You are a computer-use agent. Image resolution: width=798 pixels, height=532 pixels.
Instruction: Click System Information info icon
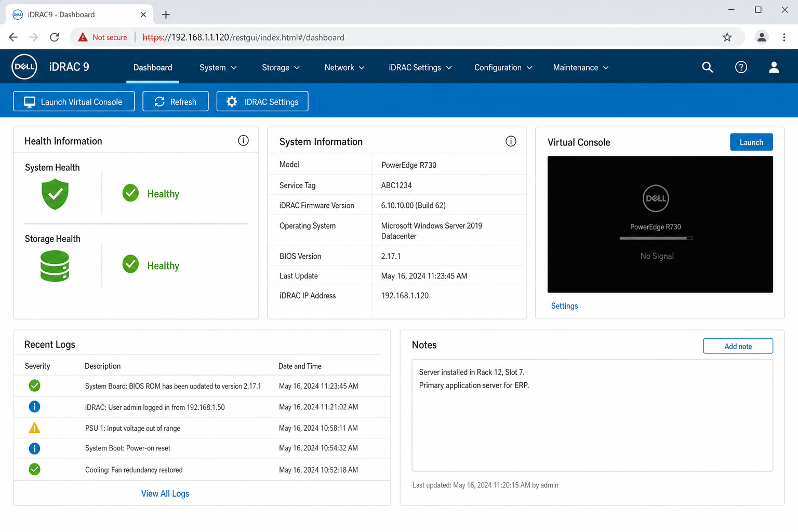511,141
